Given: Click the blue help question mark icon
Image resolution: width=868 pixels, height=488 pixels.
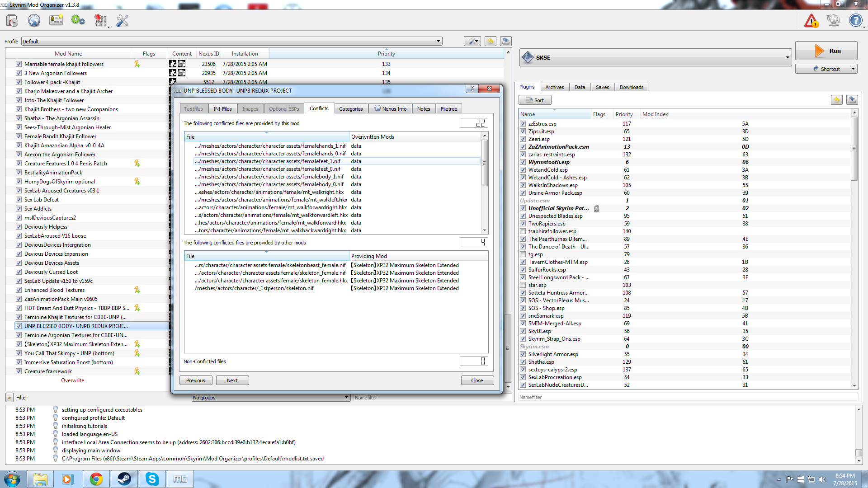Looking at the screenshot, I should pos(855,21).
